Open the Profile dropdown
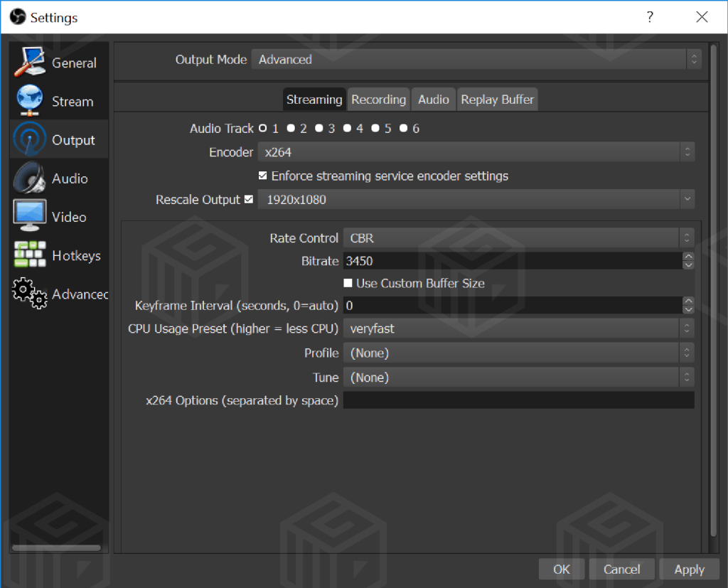 (518, 353)
